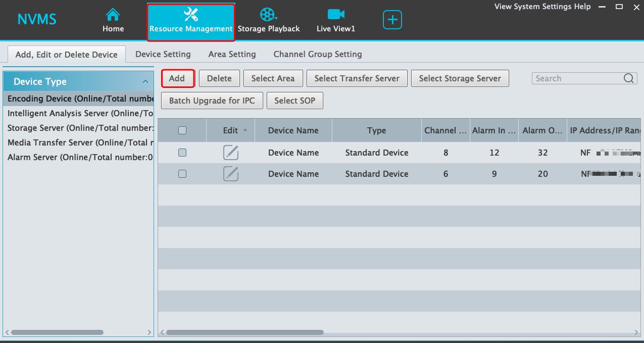Viewport: 644px width, 343px height.
Task: Click edit pencil icon in first device row
Action: point(231,153)
